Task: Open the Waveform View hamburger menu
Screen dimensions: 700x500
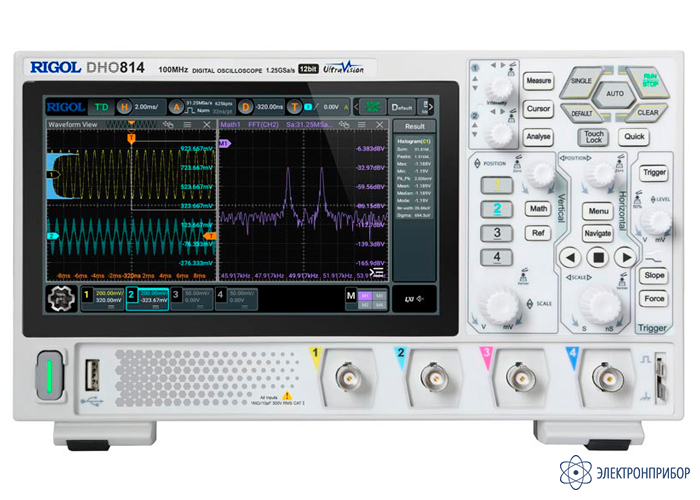Action: [188, 125]
